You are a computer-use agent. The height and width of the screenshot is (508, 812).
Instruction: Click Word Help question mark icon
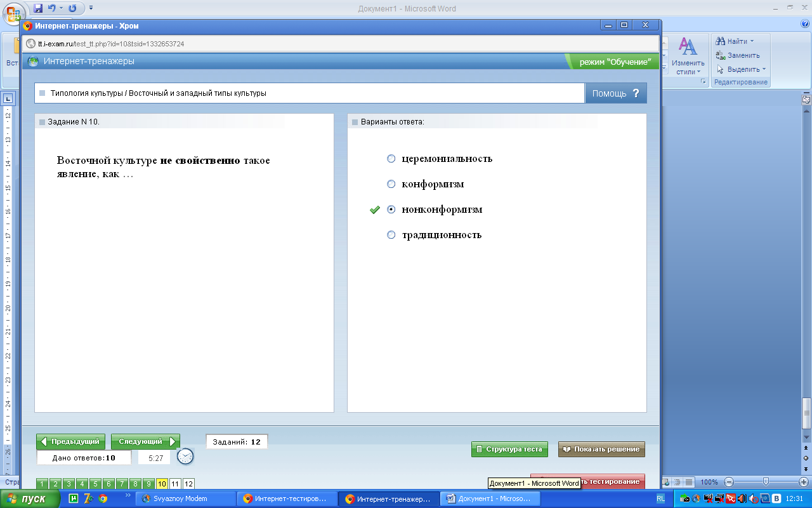tap(805, 23)
